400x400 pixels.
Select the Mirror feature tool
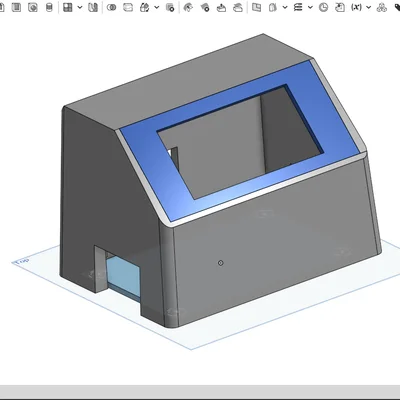93,7
